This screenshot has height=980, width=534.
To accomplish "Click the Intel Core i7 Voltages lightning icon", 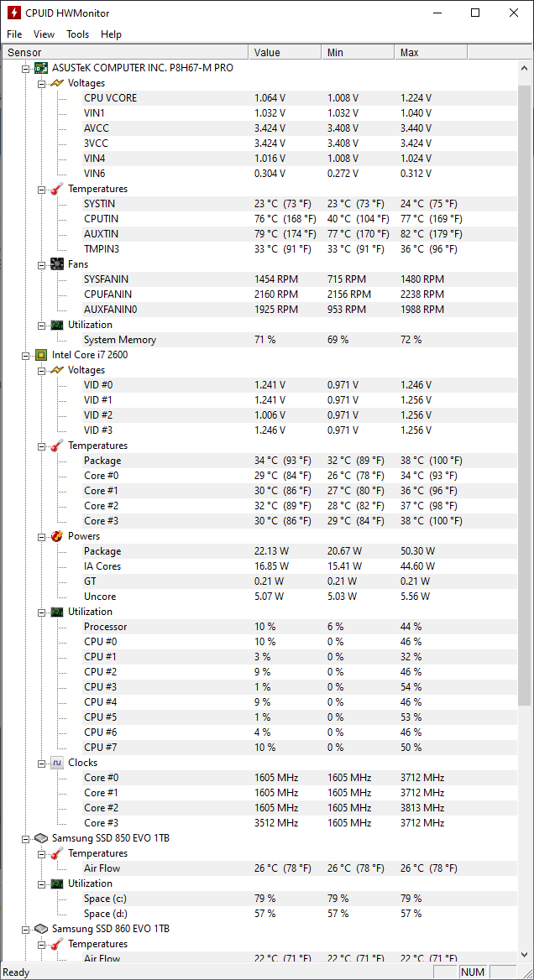I will (57, 370).
